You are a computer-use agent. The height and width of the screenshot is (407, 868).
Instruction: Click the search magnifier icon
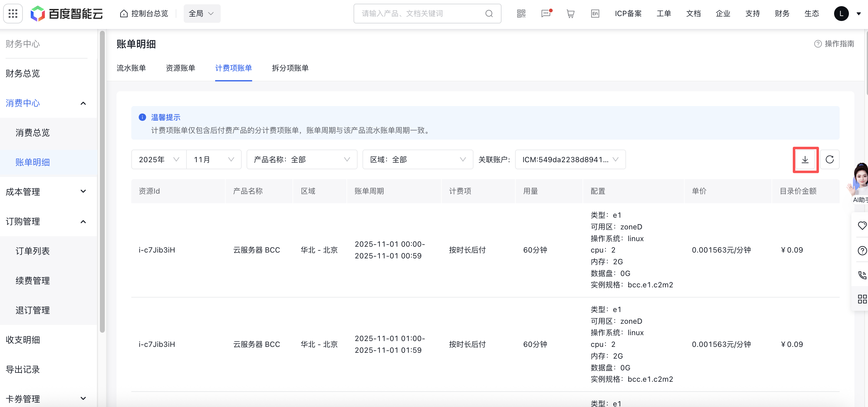pyautogui.click(x=489, y=14)
